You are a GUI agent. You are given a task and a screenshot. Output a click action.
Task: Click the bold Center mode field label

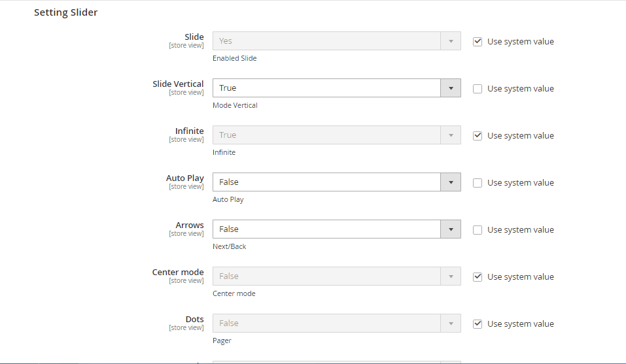178,273
